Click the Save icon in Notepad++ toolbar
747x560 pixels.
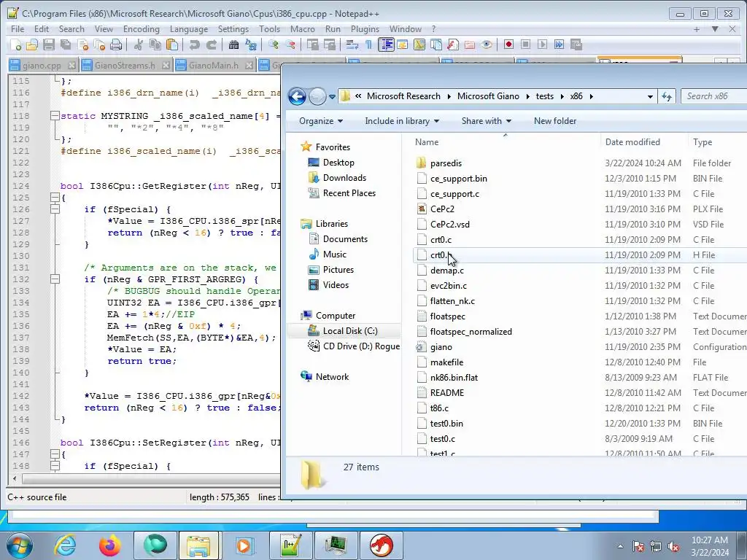pos(49,44)
